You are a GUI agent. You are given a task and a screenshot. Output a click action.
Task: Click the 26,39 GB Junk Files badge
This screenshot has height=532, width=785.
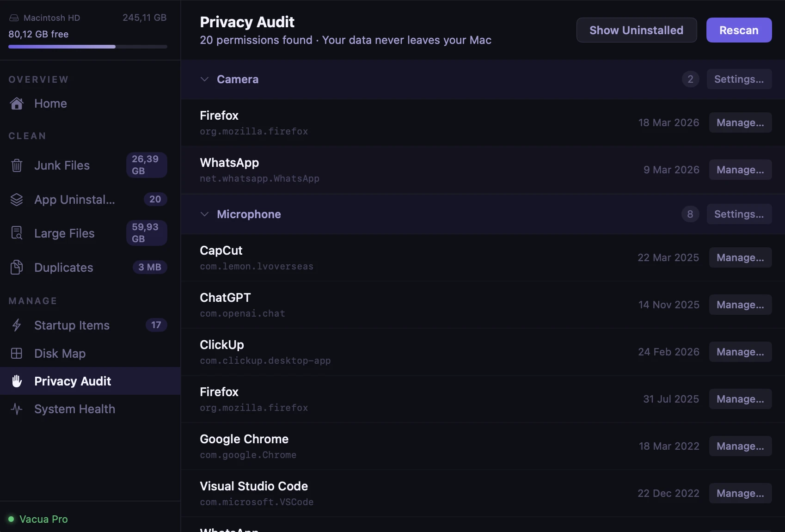pyautogui.click(x=147, y=165)
